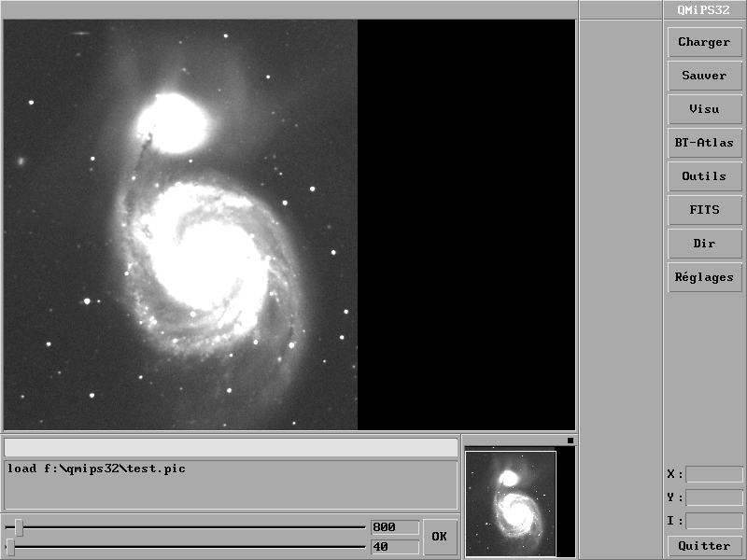
Task: Click the main spiral galaxy core in the image
Action: pyautogui.click(x=209, y=264)
